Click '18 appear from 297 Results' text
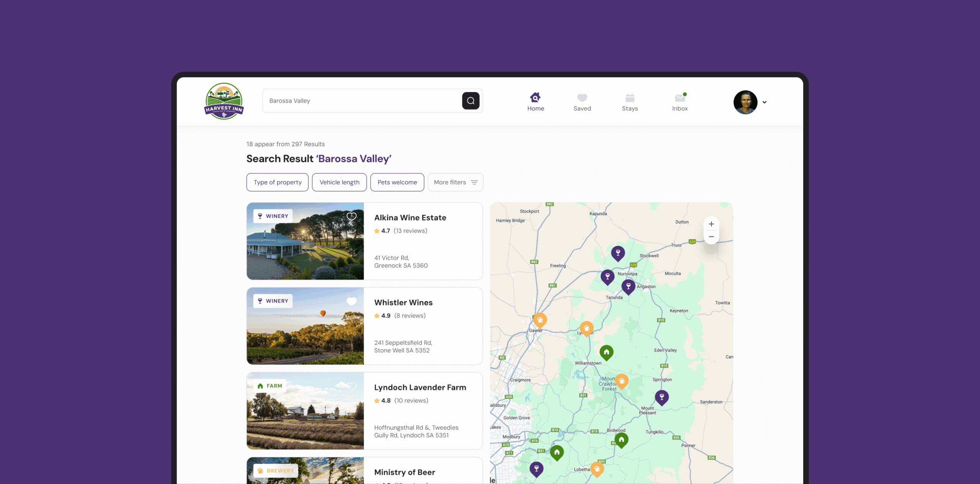Image resolution: width=980 pixels, height=484 pixels. pos(286,144)
